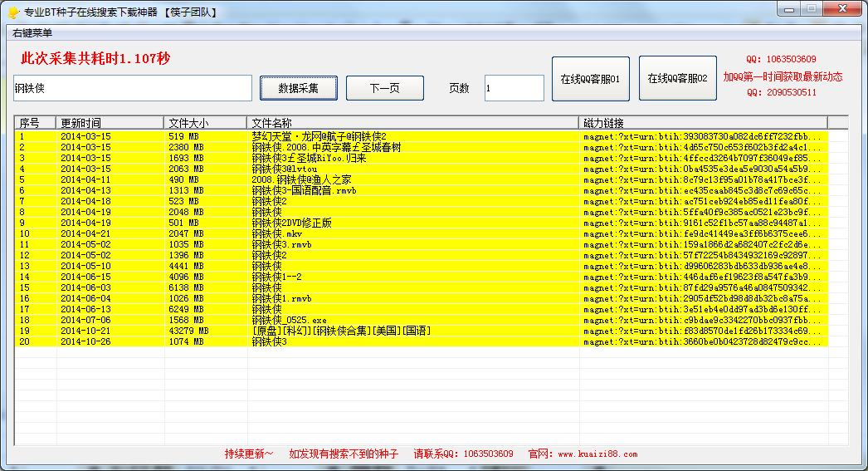
Task: Click QQ: 2090530511 text
Action: (781, 92)
